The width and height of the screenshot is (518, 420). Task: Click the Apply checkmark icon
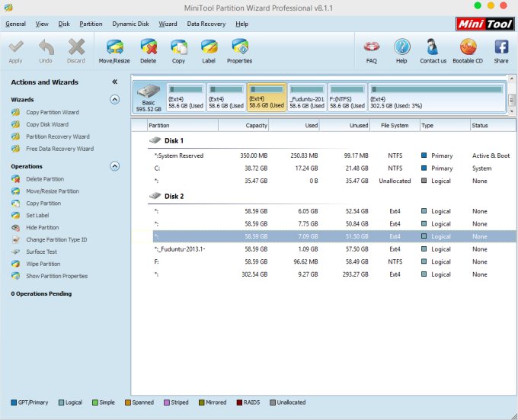pyautogui.click(x=15, y=47)
